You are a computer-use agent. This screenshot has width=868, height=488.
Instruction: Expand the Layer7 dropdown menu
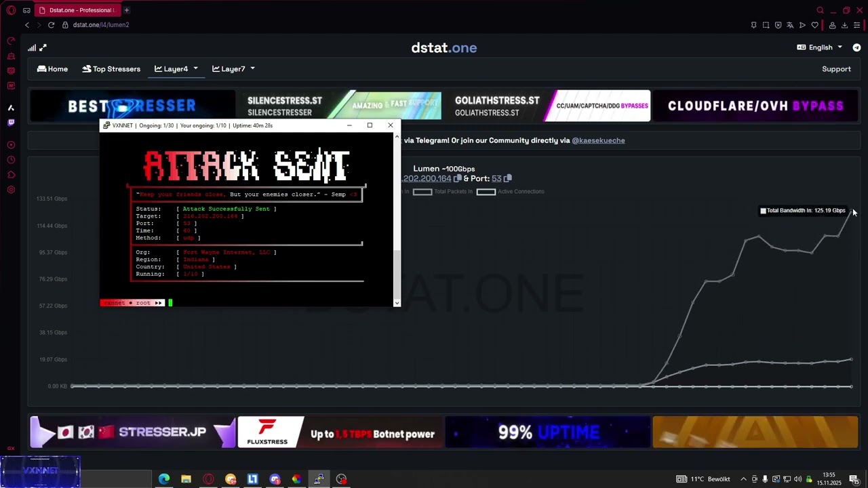point(233,69)
